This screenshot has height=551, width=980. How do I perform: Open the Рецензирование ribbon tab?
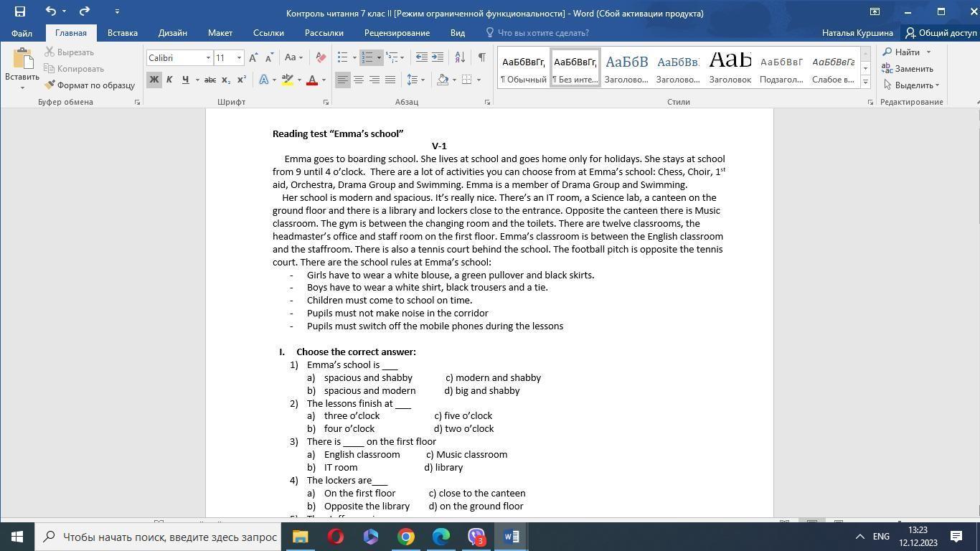click(397, 32)
